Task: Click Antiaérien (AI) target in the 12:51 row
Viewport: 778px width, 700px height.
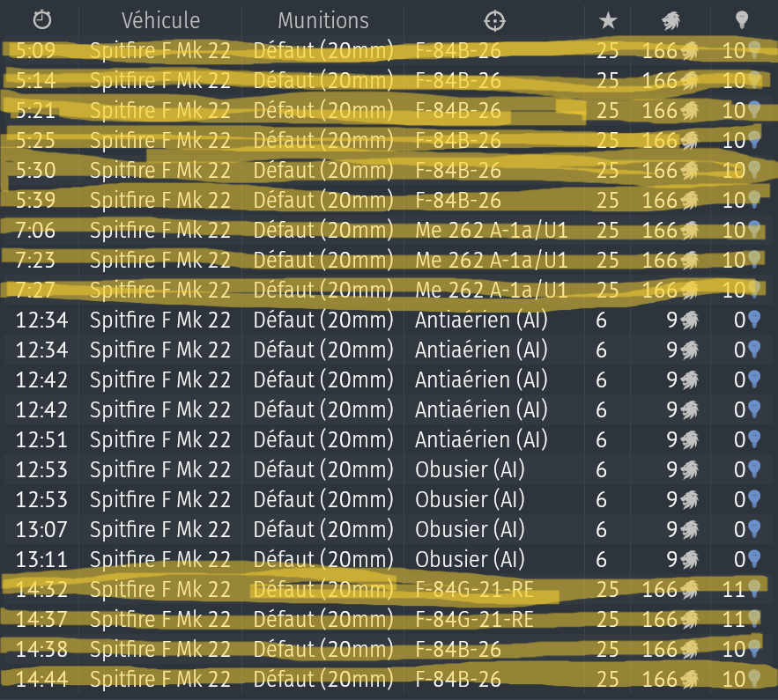Action: 481,439
